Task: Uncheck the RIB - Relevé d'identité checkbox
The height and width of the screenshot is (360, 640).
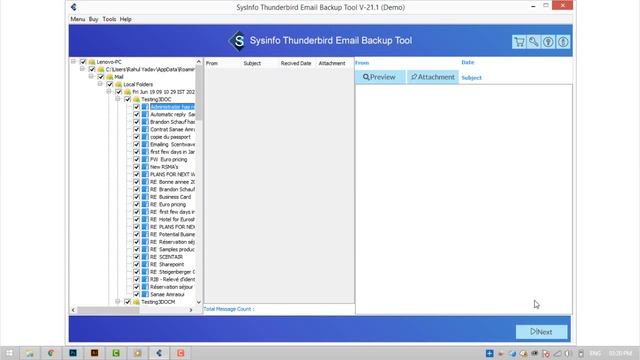Action: (x=136, y=279)
